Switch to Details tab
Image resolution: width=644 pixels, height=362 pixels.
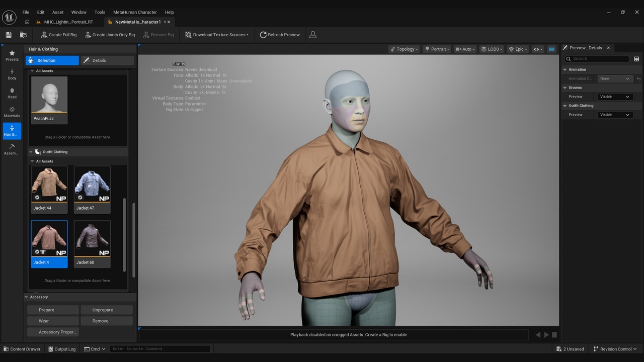(108, 60)
